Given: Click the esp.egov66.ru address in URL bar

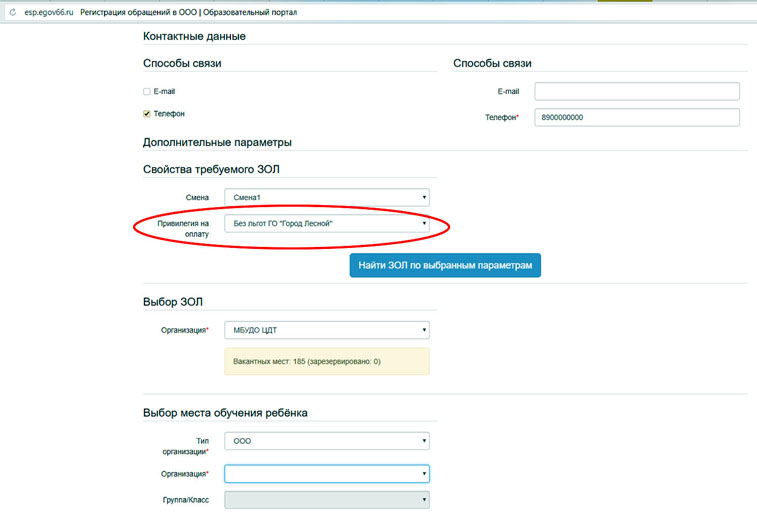Looking at the screenshot, I should [x=49, y=12].
